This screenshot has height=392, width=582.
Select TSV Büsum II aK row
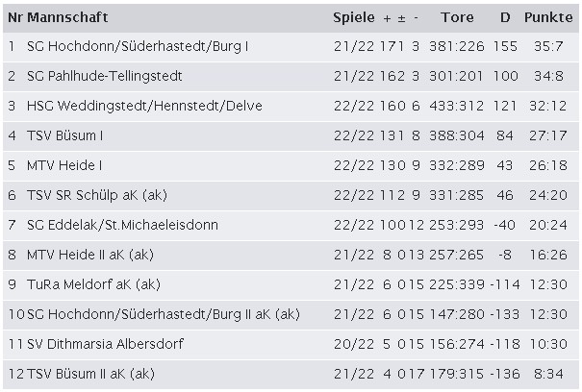pos(291,374)
